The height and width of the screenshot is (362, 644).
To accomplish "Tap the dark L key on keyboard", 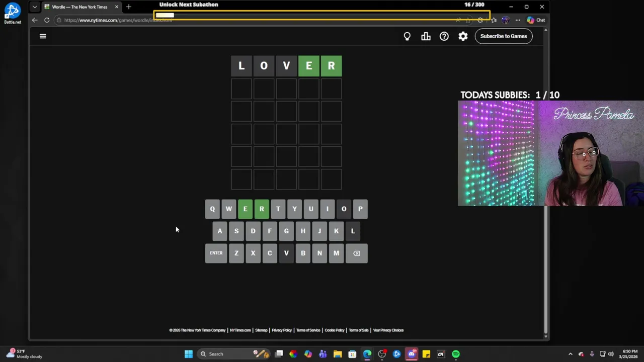I will click(353, 231).
